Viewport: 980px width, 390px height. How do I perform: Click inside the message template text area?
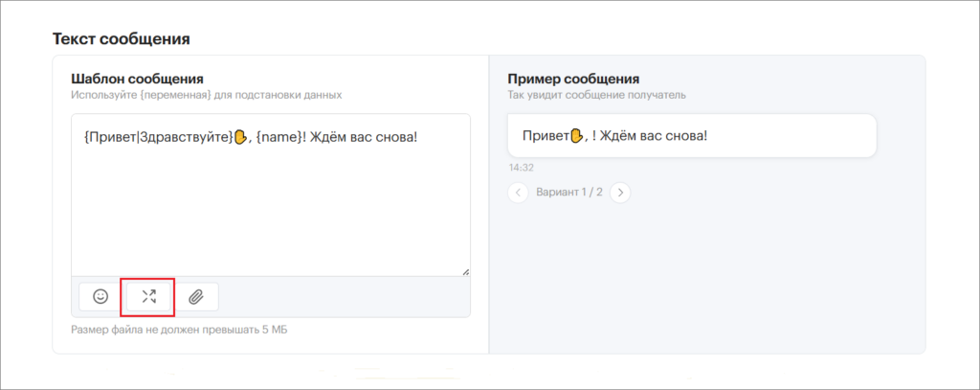(x=271, y=195)
